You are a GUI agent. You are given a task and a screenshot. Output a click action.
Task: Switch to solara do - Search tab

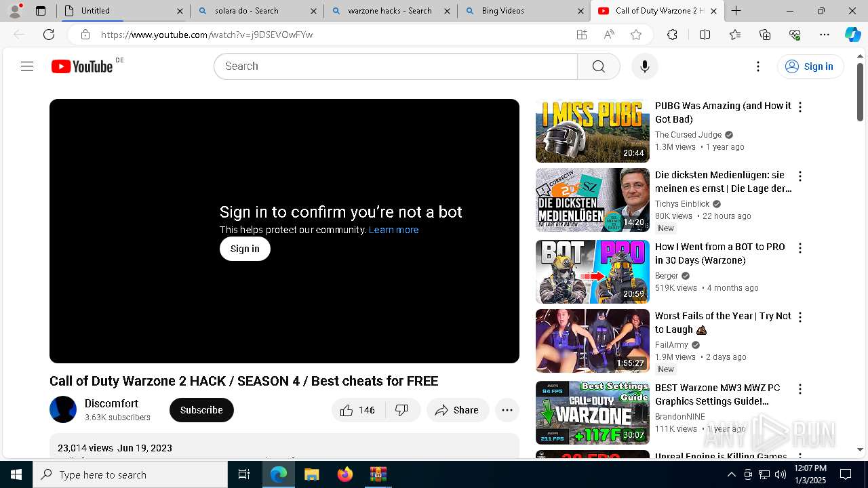256,11
